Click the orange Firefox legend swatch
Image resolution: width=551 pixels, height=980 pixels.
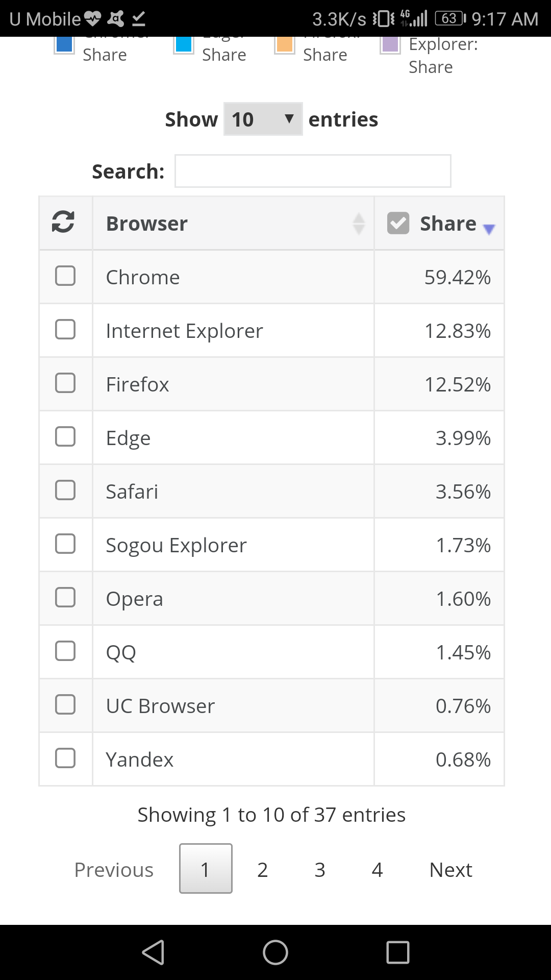pyautogui.click(x=285, y=44)
